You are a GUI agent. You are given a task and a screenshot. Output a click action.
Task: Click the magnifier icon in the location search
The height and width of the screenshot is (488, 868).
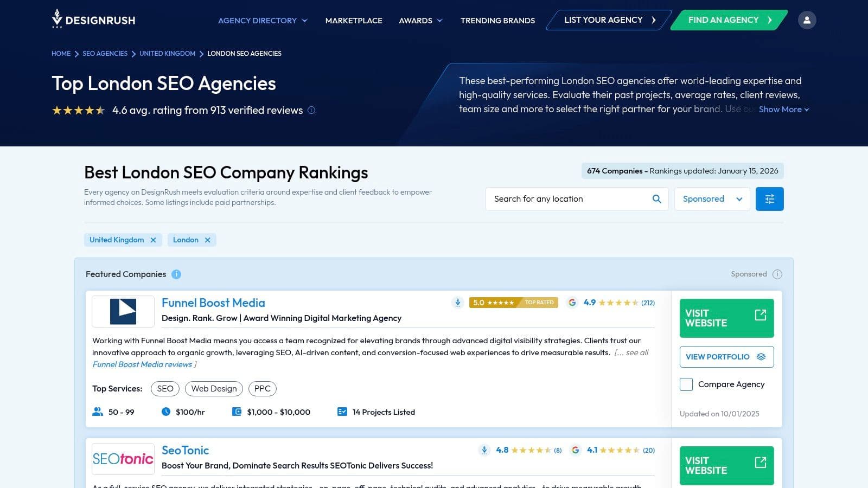point(656,198)
